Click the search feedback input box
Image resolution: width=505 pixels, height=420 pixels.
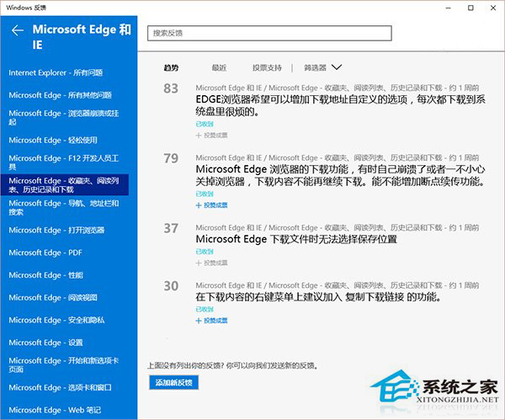click(269, 33)
